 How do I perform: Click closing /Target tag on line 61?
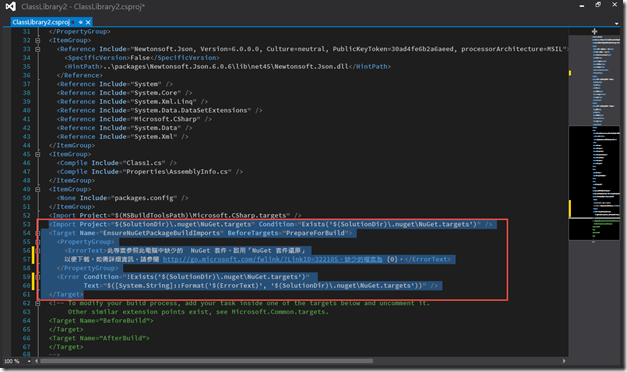tap(66, 294)
